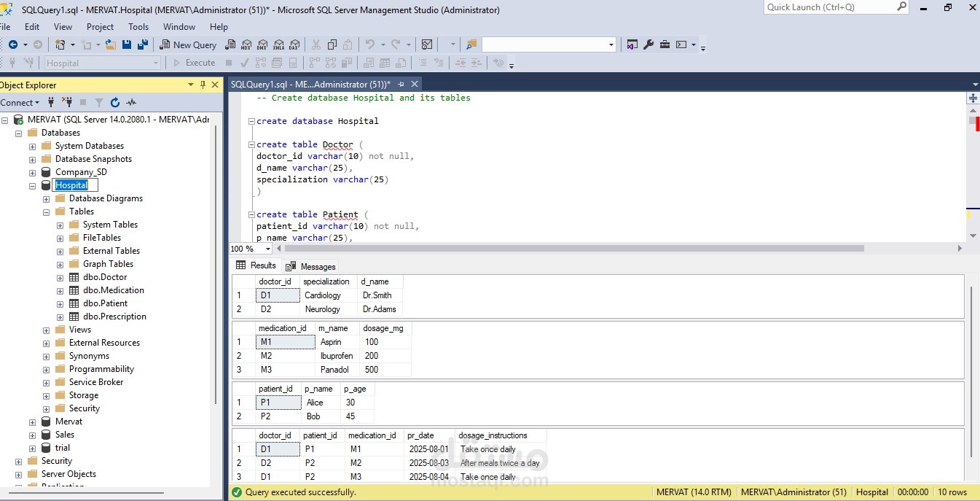This screenshot has height=501, width=980.
Task: Click the Find in Files icon
Action: 471,44
